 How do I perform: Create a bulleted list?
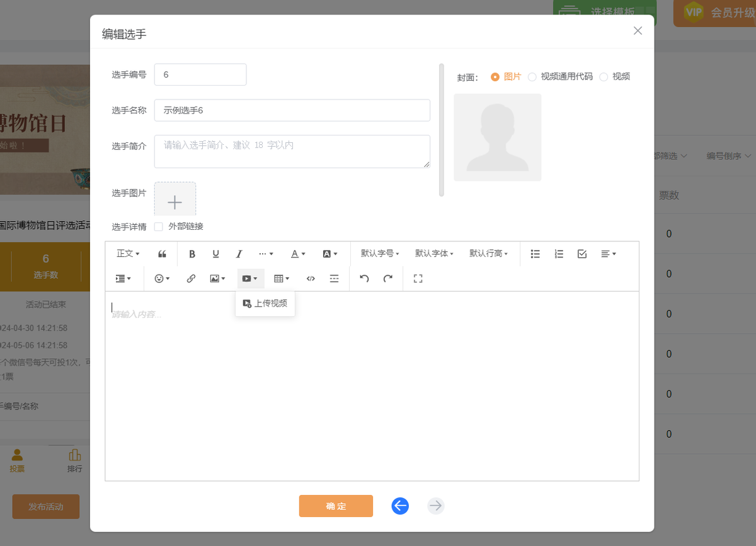point(535,254)
